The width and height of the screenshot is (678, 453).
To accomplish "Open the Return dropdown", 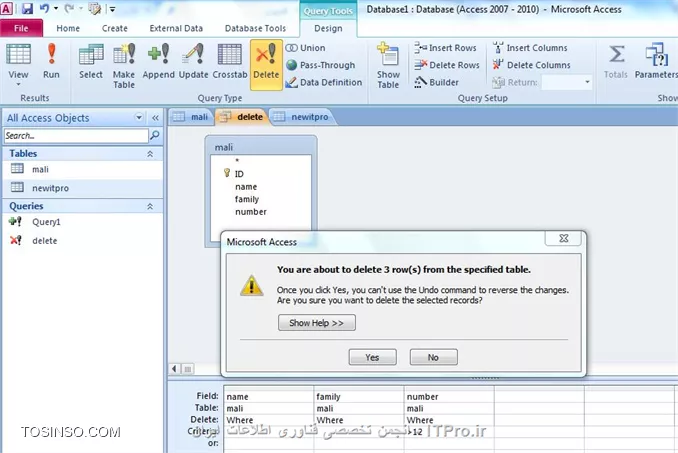I will click(x=587, y=82).
